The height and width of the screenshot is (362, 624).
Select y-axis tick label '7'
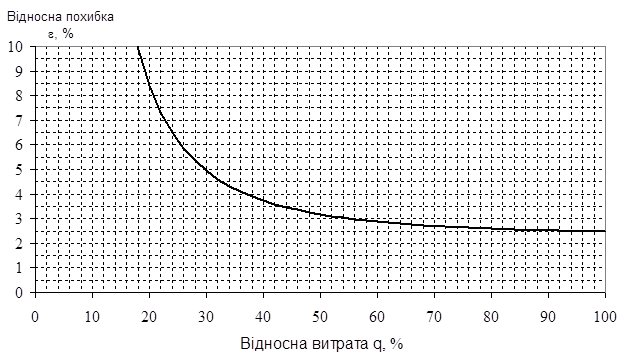pos(19,121)
